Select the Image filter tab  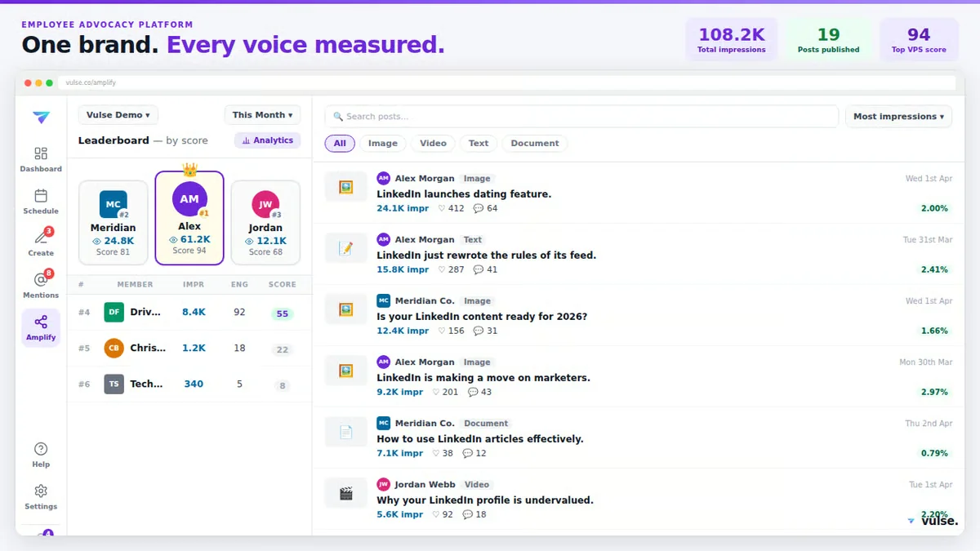(382, 143)
